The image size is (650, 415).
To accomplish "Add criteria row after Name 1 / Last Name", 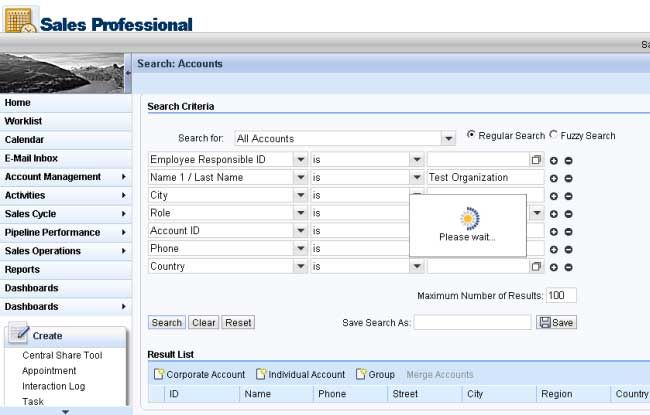I will click(553, 178).
